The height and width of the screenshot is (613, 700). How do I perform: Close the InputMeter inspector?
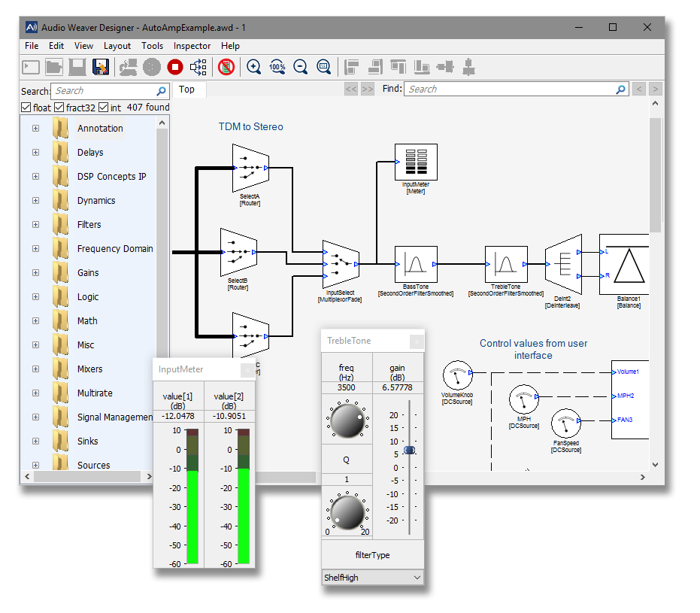[248, 370]
